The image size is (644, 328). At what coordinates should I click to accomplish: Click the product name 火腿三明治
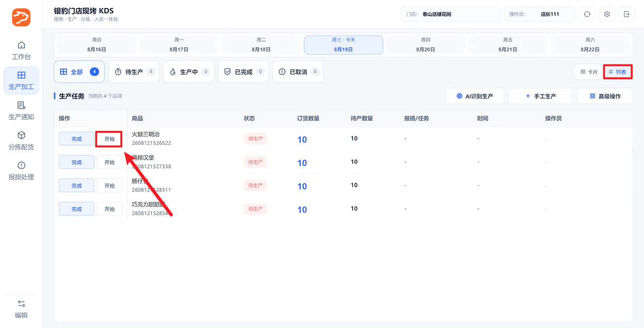[x=145, y=134]
